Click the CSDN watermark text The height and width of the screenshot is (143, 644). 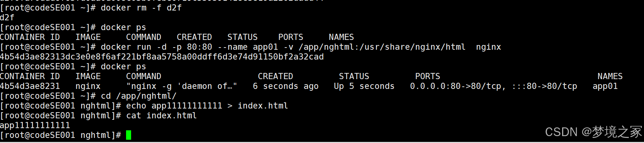click(x=593, y=131)
